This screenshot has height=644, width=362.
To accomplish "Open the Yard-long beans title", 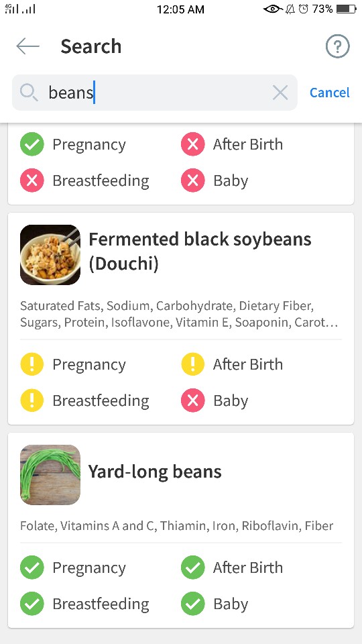I will pyautogui.click(x=155, y=472).
